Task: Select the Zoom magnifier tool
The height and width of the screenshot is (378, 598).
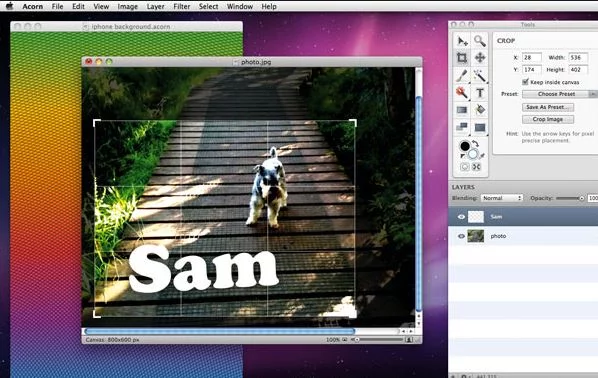Action: click(480, 40)
